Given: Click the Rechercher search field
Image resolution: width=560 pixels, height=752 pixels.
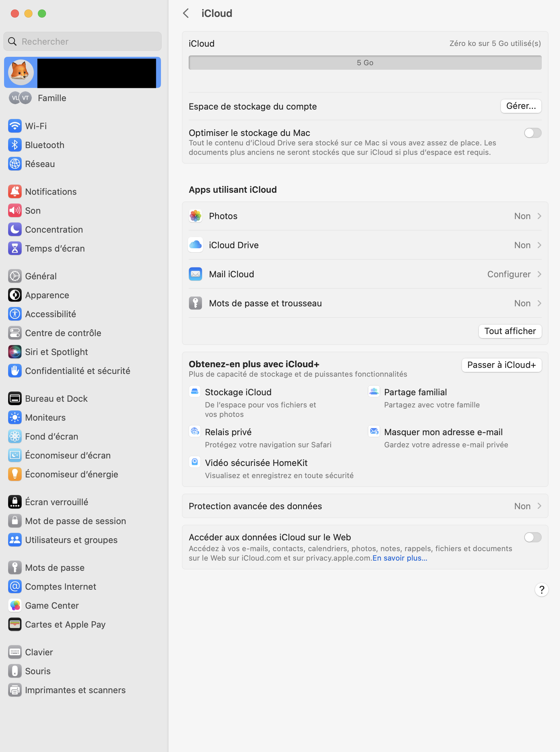Looking at the screenshot, I should (83, 42).
